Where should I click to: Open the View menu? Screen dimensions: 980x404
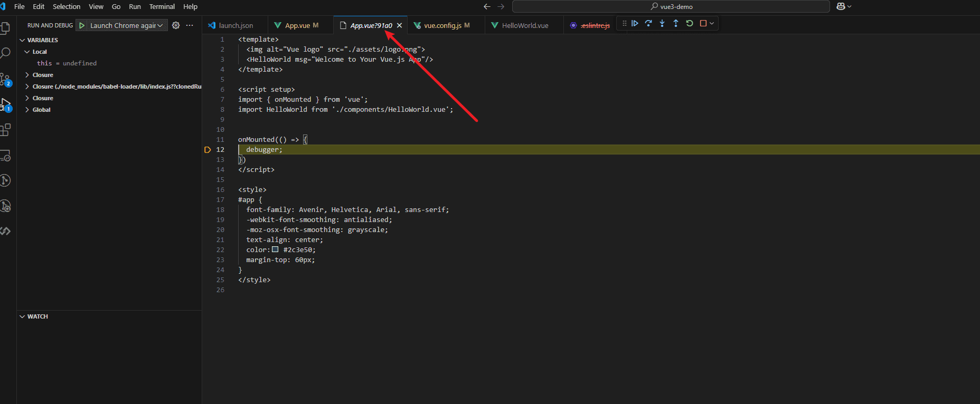96,6
